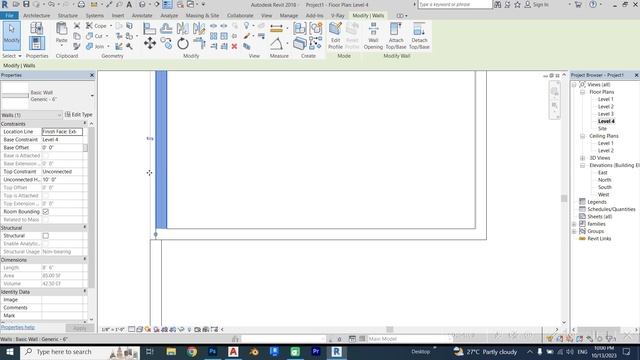Click the Match Type Properties brush icon
Screen dimensions: 640x360
(x=77, y=47)
